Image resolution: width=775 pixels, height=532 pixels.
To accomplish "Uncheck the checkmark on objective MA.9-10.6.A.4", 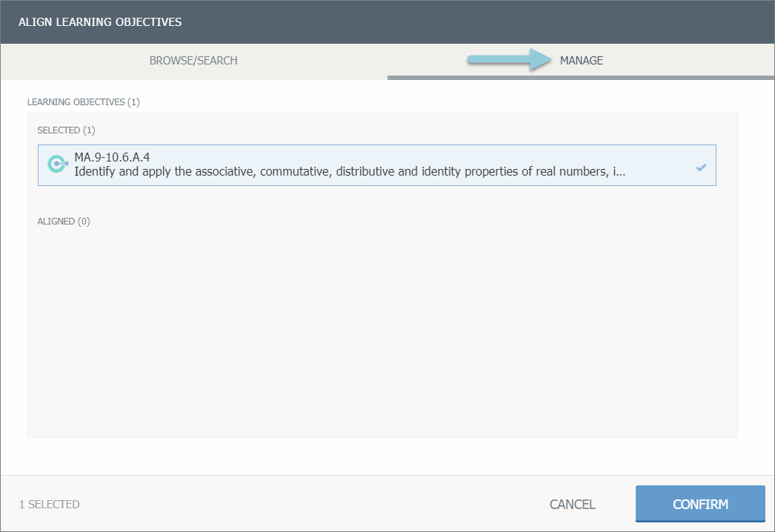I will [701, 167].
